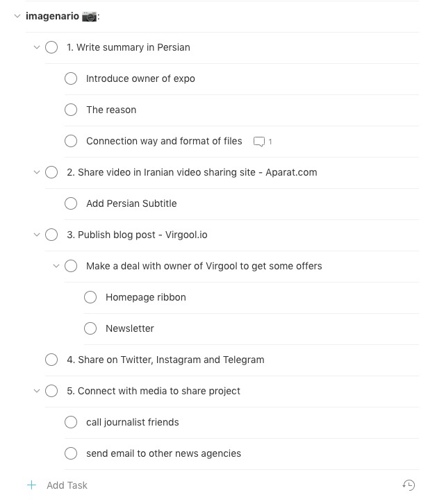Collapse '3. Publish blog post' subtasks
Image resolution: width=428 pixels, height=504 pixels.
[37, 235]
